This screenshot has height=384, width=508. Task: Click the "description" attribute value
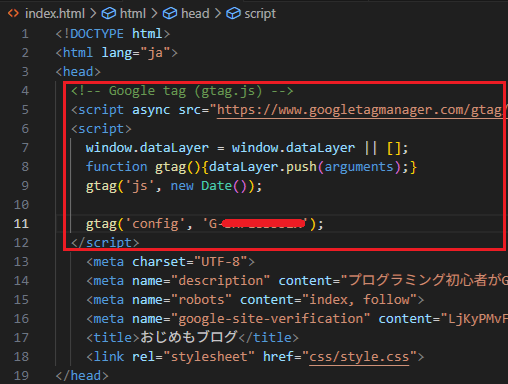pyautogui.click(x=220, y=281)
